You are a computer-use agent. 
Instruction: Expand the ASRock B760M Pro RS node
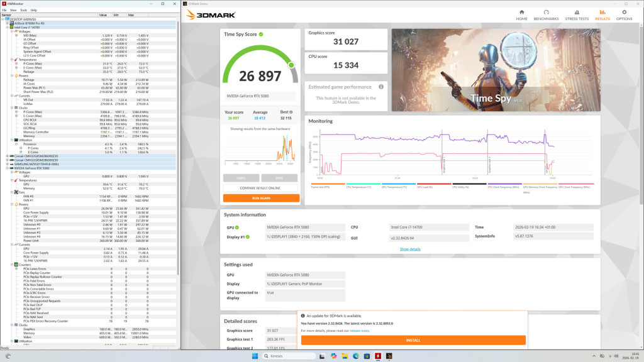click(8, 23)
